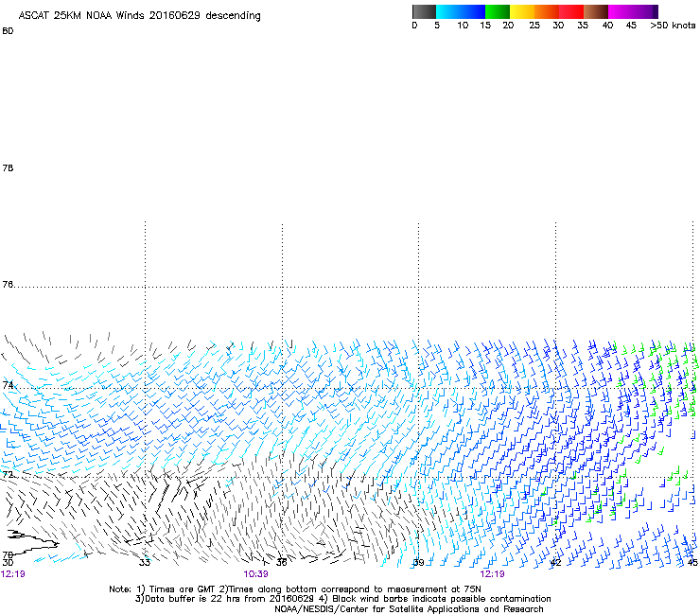The width and height of the screenshot is (700, 615).
Task: Click the 'NOAA/NESDIS/Center for Satellite Applications and Research' credit
Action: [x=409, y=609]
